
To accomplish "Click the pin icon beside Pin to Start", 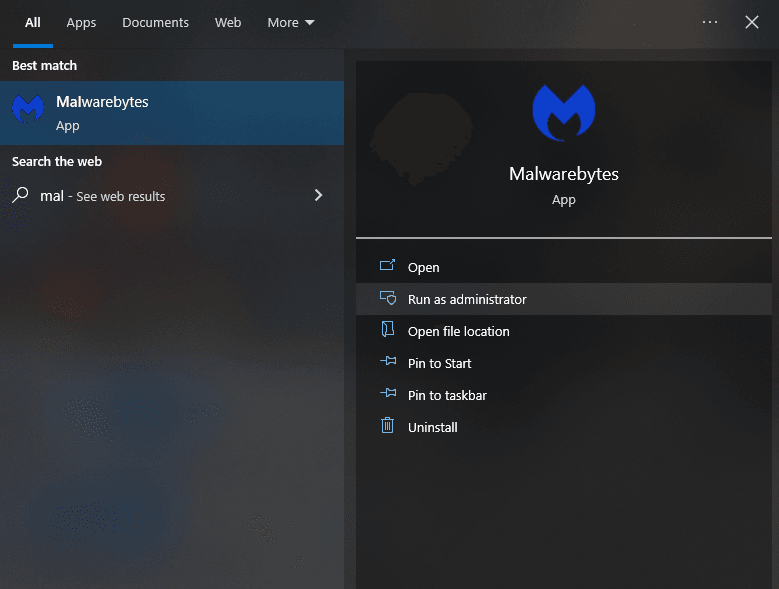I will 388,363.
